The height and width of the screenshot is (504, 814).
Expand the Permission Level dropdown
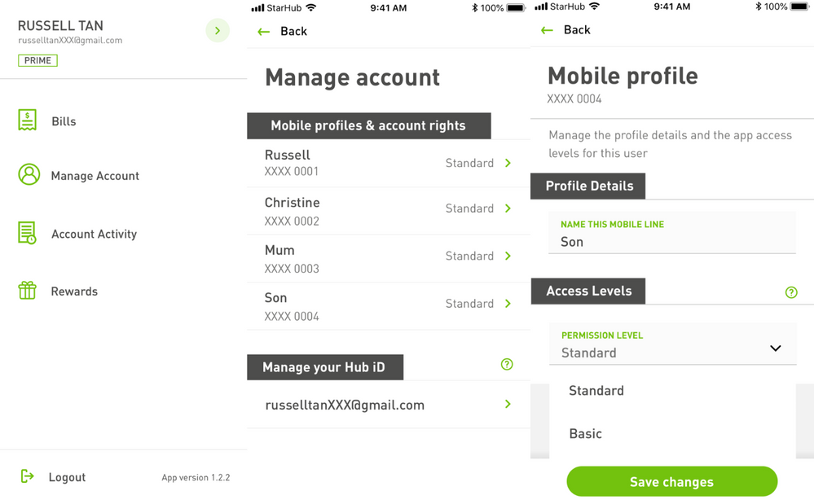[672, 344]
